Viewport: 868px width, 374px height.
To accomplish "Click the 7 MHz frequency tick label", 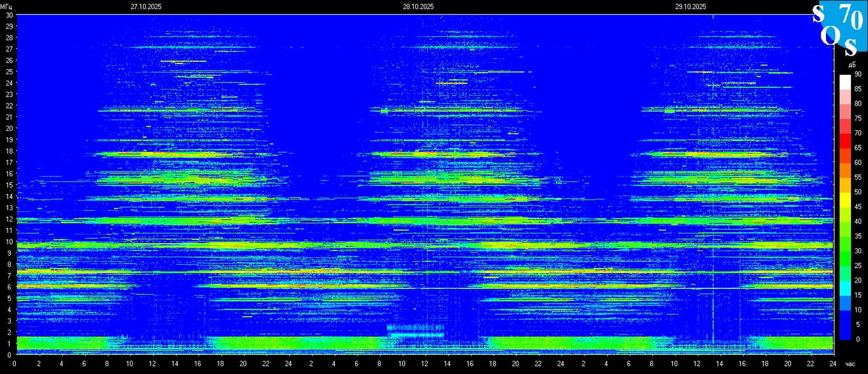I will 9,276.
